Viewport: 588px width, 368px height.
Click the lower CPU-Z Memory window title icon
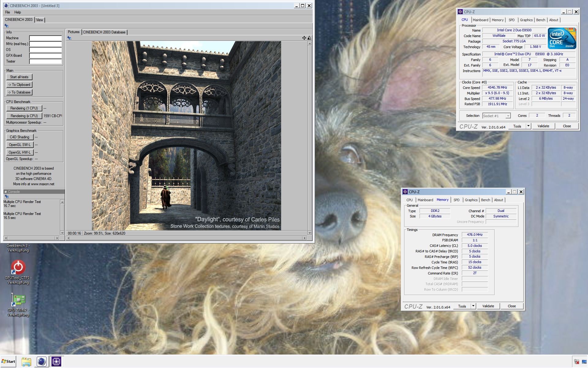(405, 192)
